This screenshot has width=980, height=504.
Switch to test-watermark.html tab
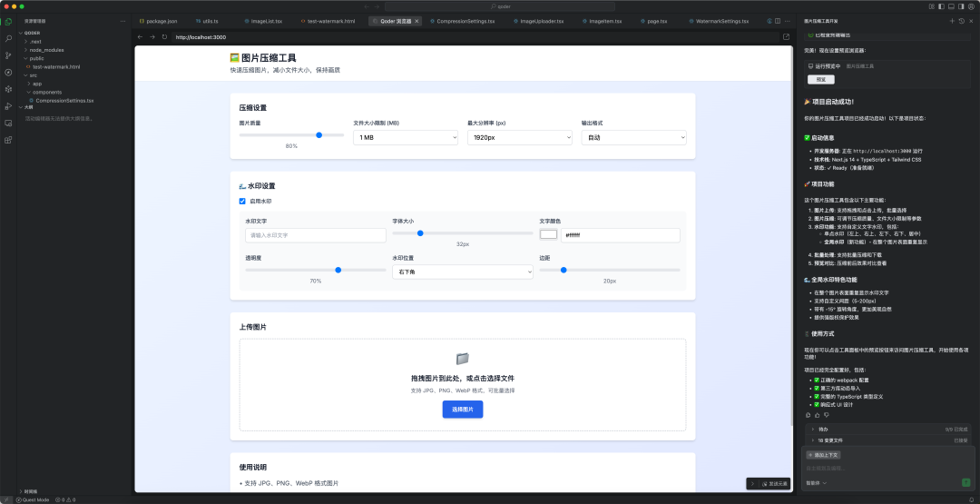point(328,21)
